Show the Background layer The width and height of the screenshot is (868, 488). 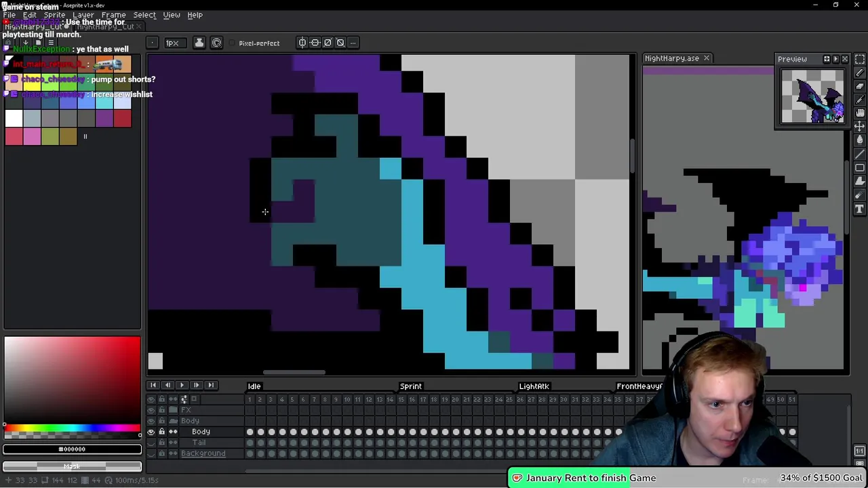coord(151,453)
